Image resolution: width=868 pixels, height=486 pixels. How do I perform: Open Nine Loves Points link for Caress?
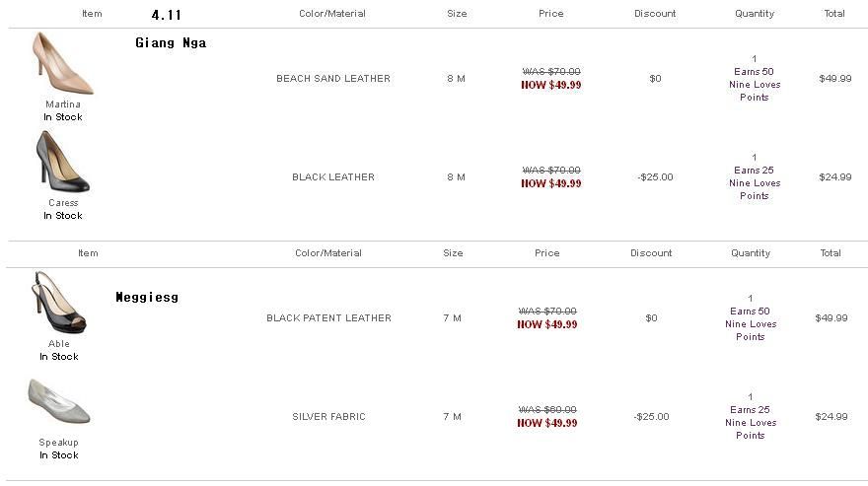click(755, 189)
